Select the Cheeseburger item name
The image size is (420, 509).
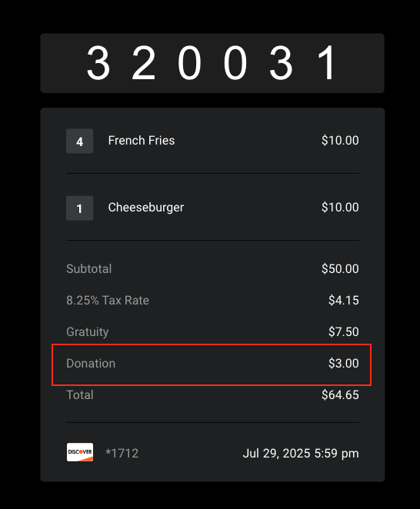tap(146, 208)
